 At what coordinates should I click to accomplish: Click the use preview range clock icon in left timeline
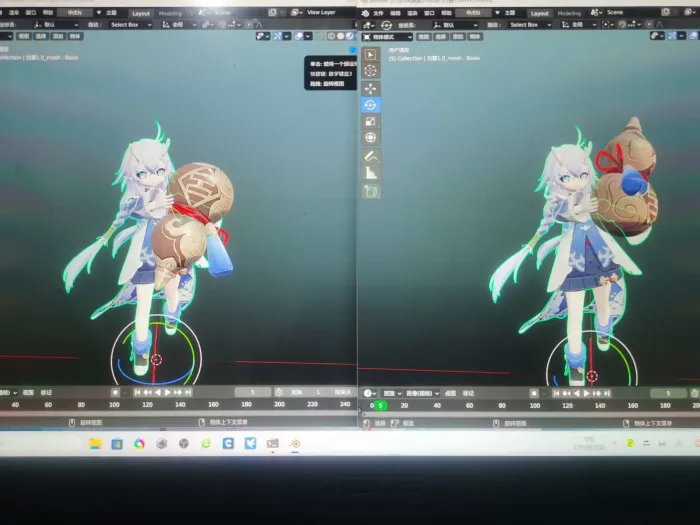point(279,392)
